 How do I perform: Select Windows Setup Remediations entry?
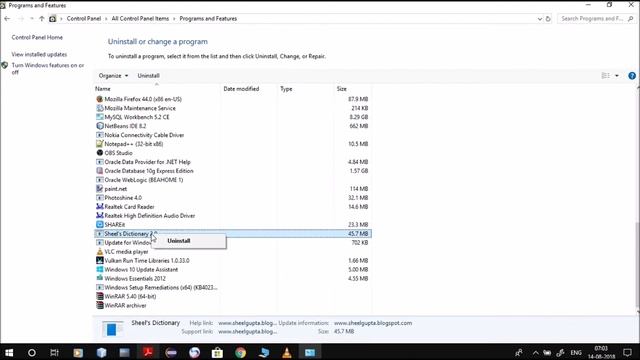(x=233, y=288)
